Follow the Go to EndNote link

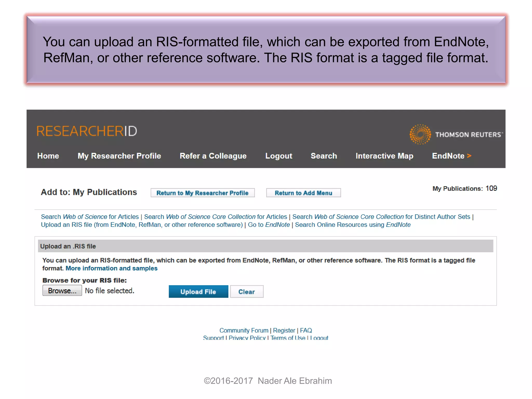tap(269, 225)
